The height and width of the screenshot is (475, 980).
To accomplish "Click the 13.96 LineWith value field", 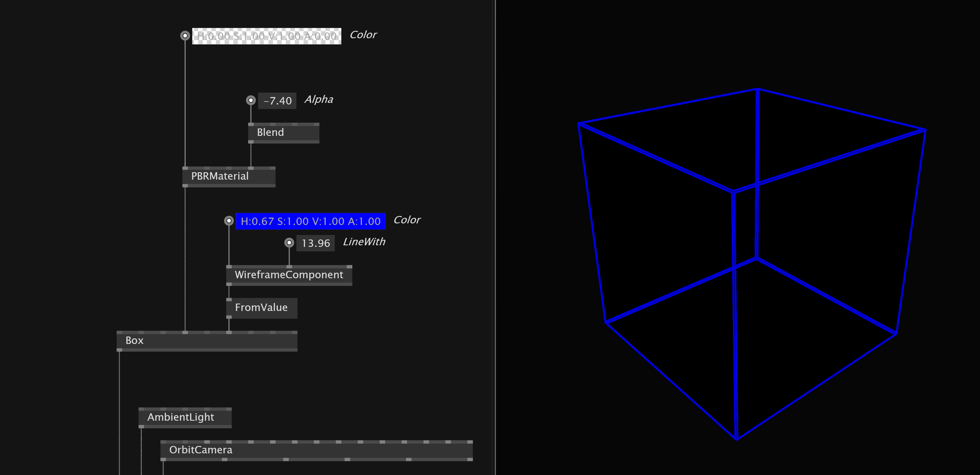I will 315,243.
